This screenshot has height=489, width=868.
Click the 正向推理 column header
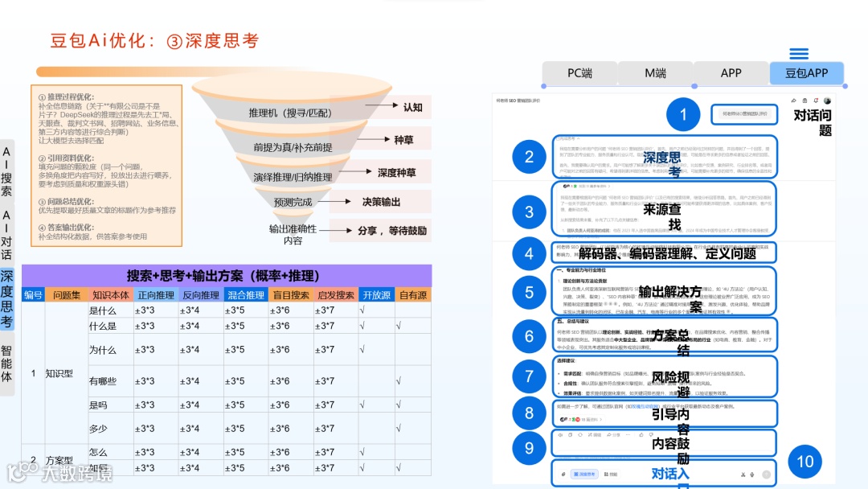(x=156, y=295)
